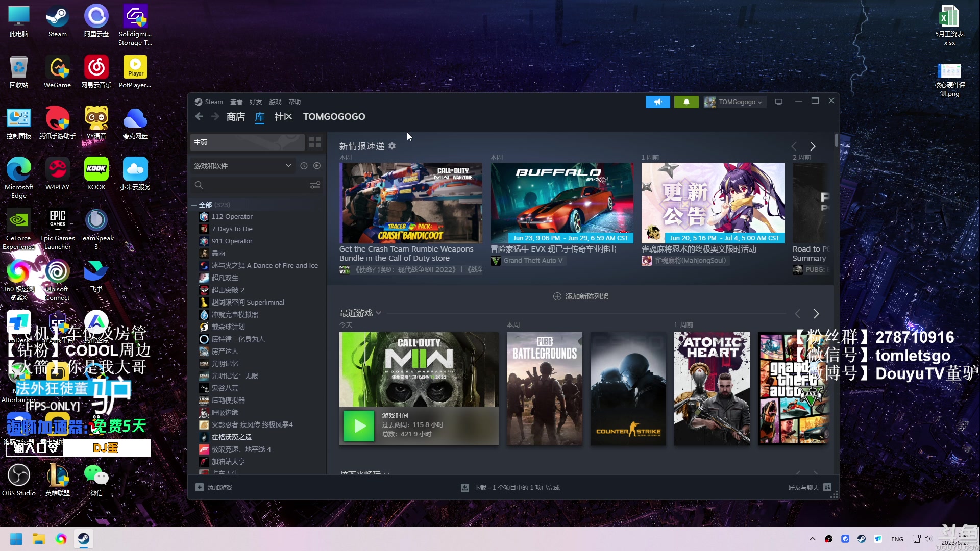Open 5月工资表.xlsx file on desktop
Image resolution: width=980 pixels, height=551 pixels.
(949, 25)
